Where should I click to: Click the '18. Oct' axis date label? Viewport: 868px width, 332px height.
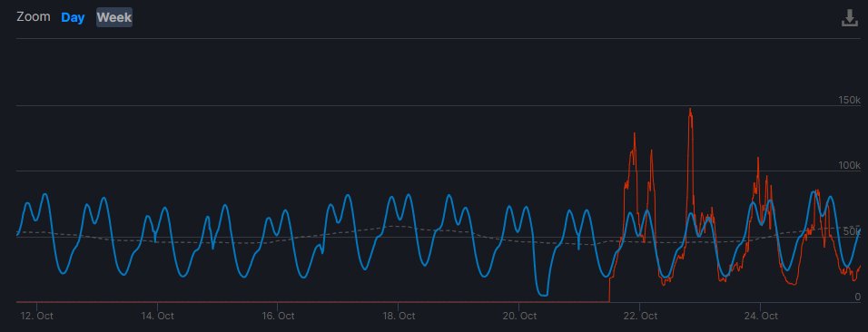(398, 316)
